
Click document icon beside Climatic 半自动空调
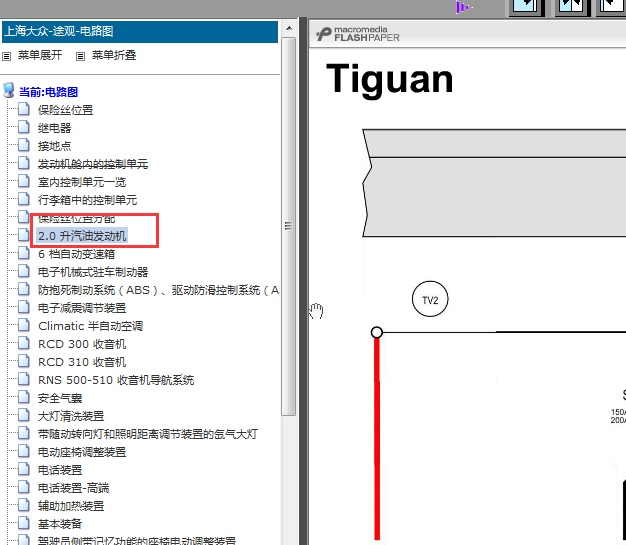[x=24, y=325]
